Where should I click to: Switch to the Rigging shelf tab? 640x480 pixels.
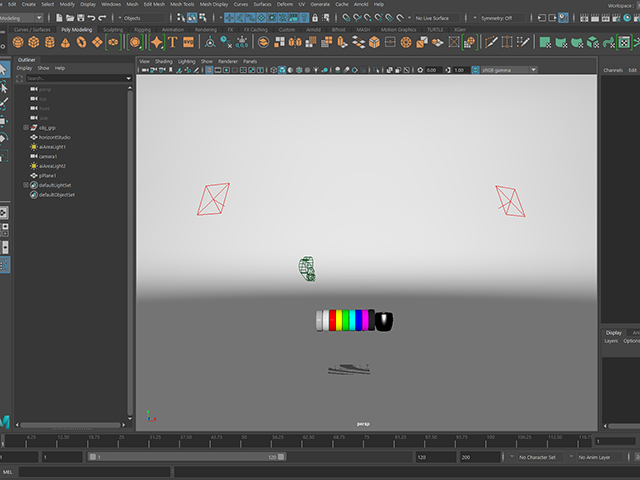tap(142, 30)
